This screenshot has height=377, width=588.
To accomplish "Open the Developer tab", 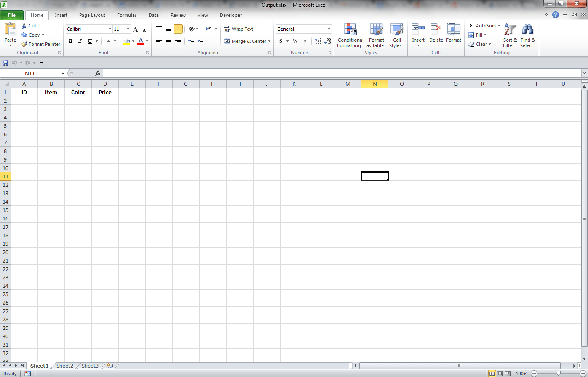I will click(231, 15).
